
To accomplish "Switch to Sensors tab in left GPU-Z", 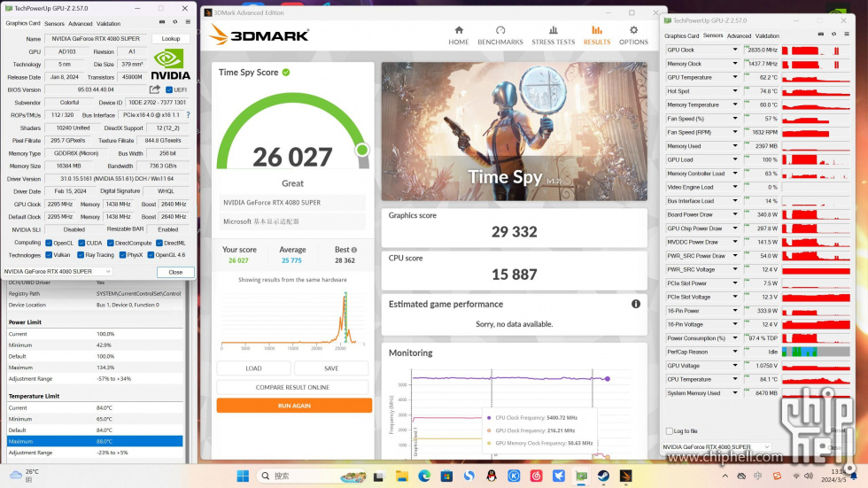I will [x=54, y=24].
